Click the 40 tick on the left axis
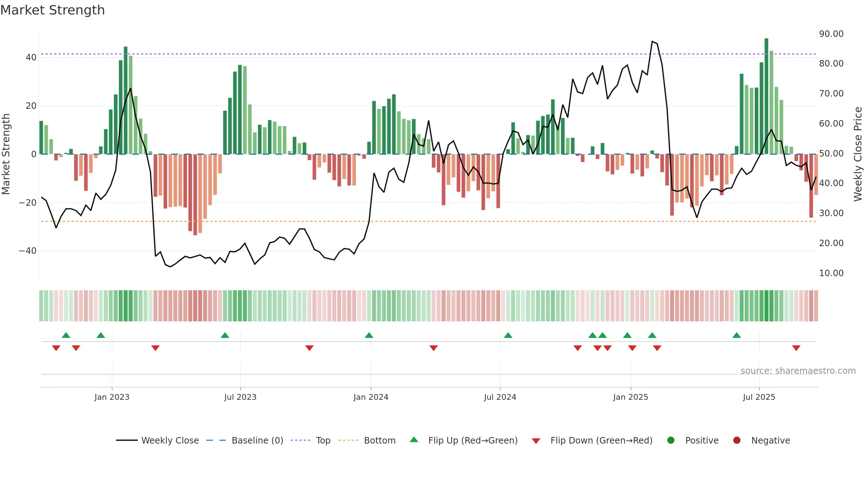Image resolution: width=868 pixels, height=488 pixels. pyautogui.click(x=31, y=57)
